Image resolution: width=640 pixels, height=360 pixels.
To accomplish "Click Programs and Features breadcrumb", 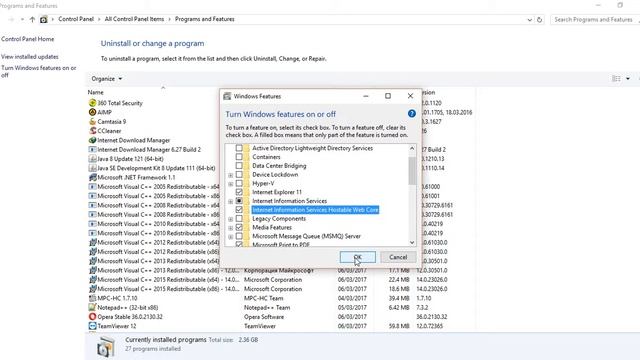I will 204,19.
